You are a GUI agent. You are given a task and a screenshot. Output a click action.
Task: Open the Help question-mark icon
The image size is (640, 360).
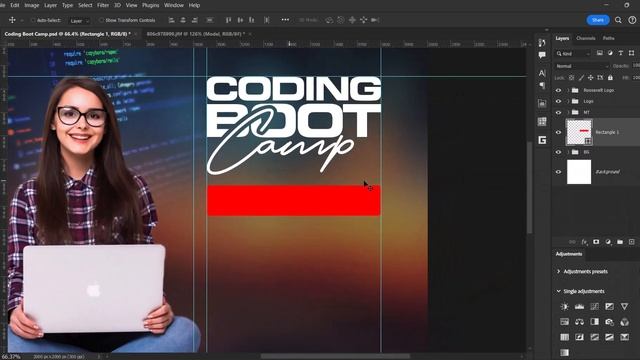coord(632,20)
